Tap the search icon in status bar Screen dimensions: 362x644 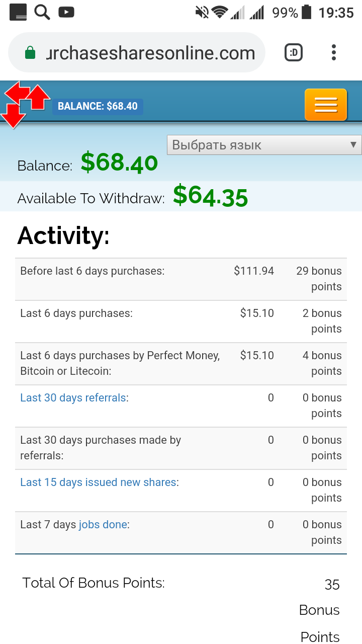(42, 12)
